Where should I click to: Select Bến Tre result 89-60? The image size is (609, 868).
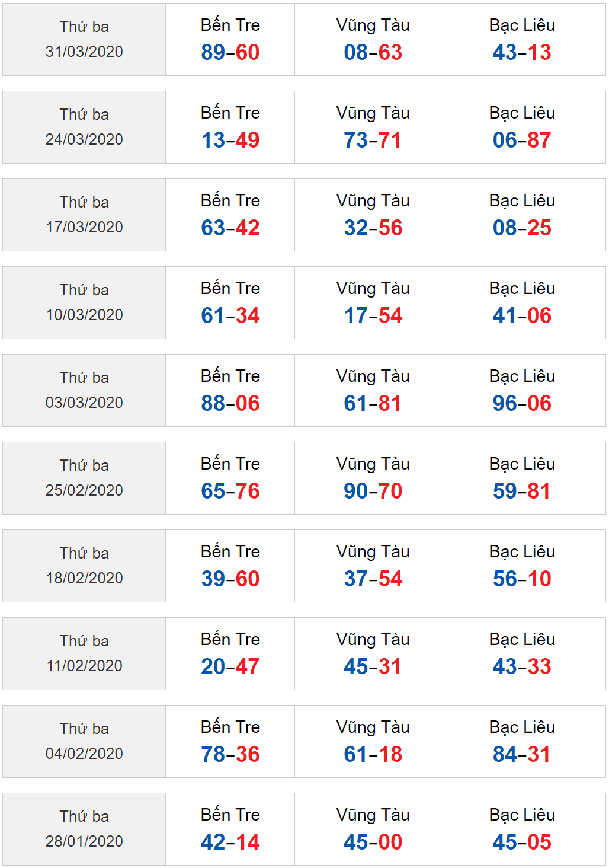point(230,52)
